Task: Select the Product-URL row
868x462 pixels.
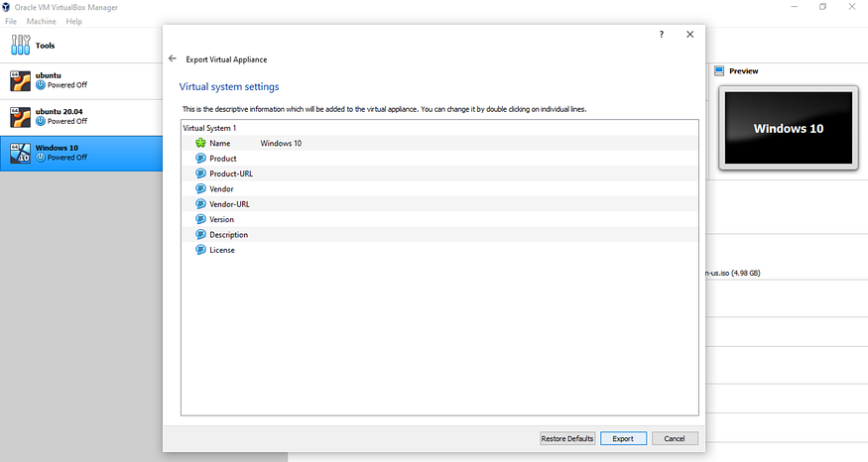Action: [x=439, y=173]
